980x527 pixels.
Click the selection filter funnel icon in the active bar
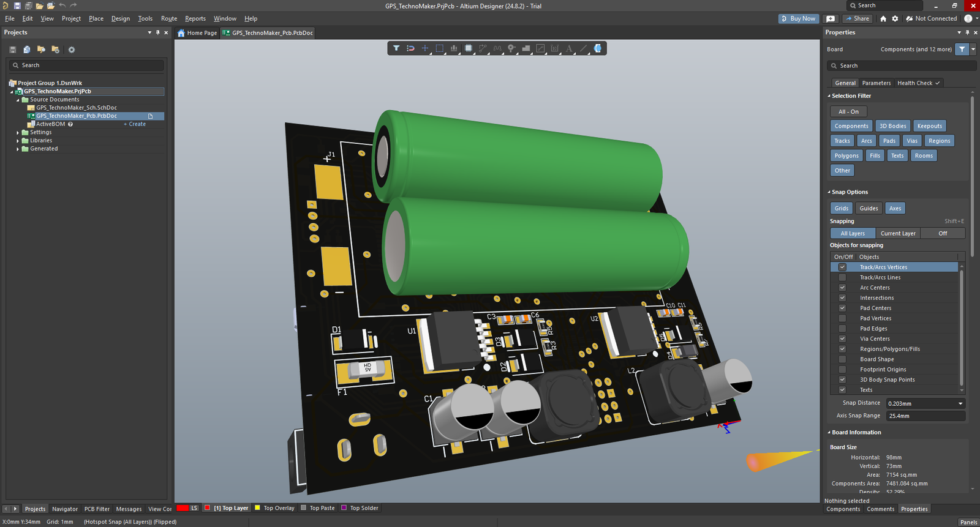tap(396, 48)
